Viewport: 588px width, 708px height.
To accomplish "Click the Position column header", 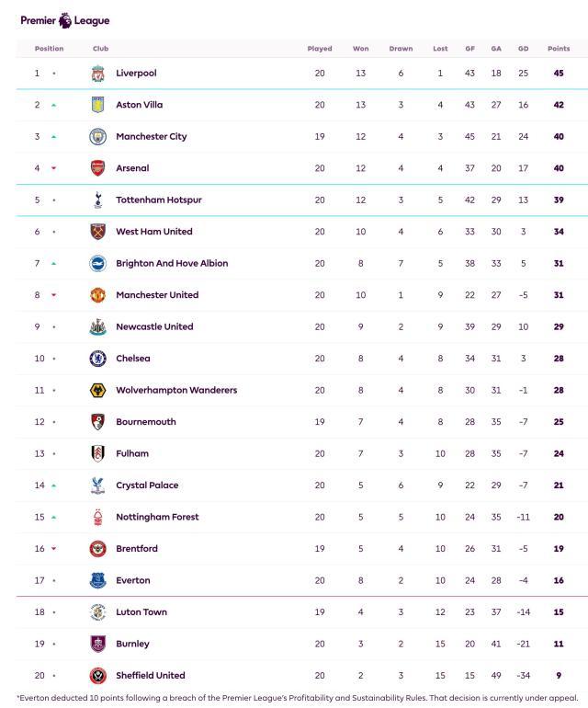I will pos(49,49).
